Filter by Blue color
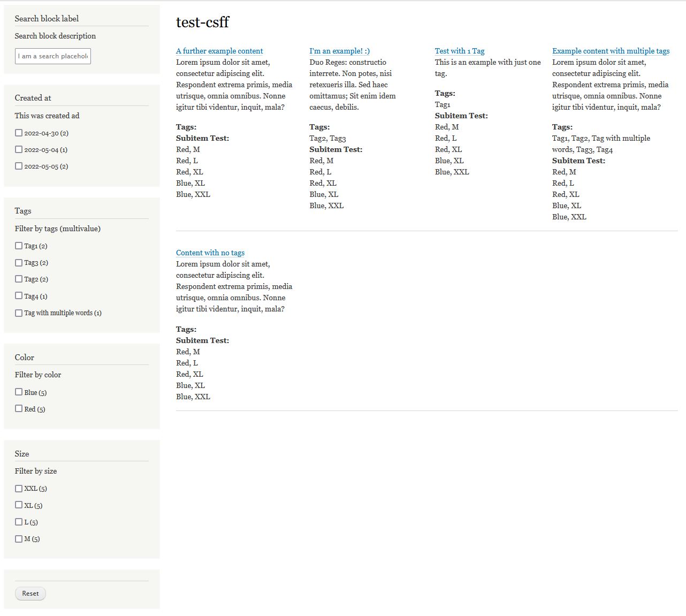The width and height of the screenshot is (686, 616). pyautogui.click(x=19, y=392)
